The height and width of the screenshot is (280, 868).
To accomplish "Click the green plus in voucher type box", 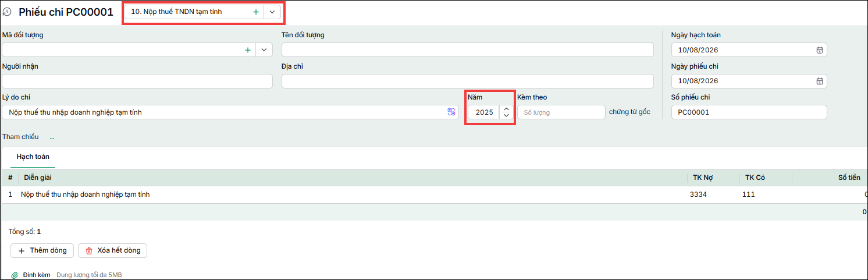I will pyautogui.click(x=255, y=12).
